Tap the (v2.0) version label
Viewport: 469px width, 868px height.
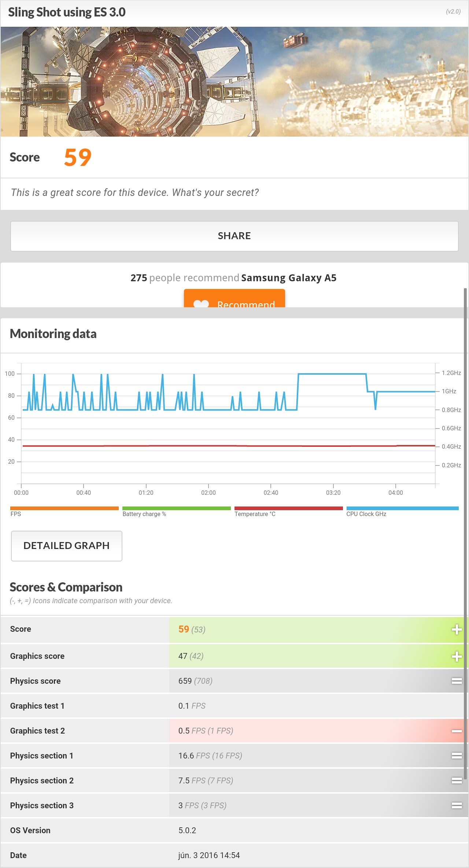click(x=453, y=11)
